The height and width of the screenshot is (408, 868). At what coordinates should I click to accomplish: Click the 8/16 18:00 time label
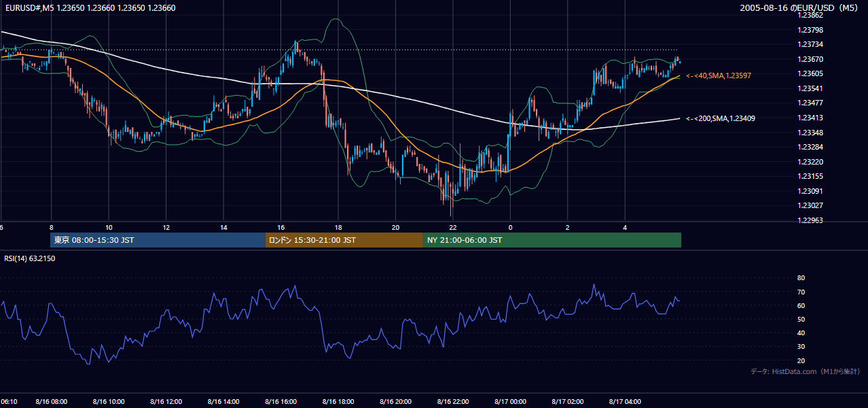(338, 402)
